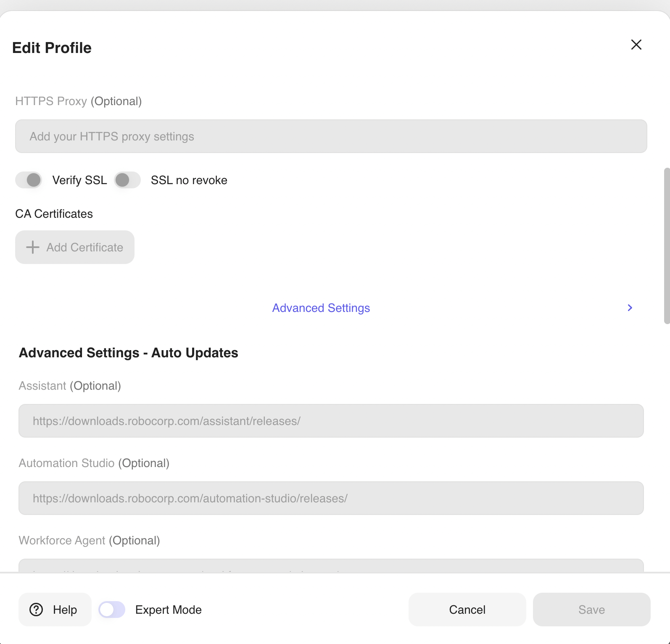The width and height of the screenshot is (670, 644).
Task: Click the 'Advanced Settings - Auto Updates' heading
Action: coord(129,353)
